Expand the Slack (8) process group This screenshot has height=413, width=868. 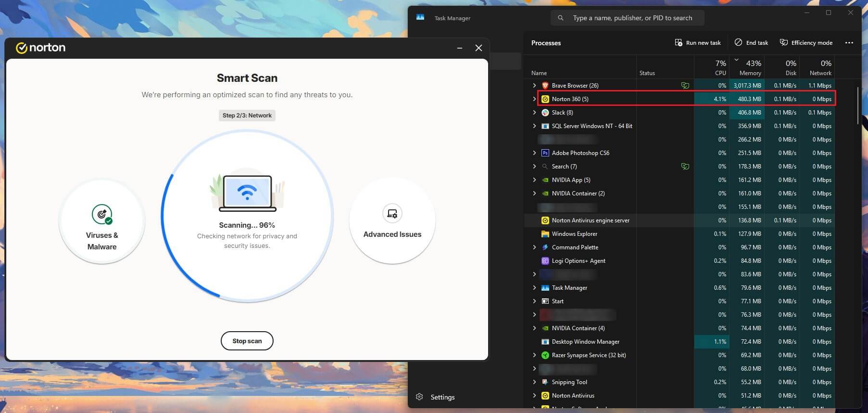coord(534,113)
